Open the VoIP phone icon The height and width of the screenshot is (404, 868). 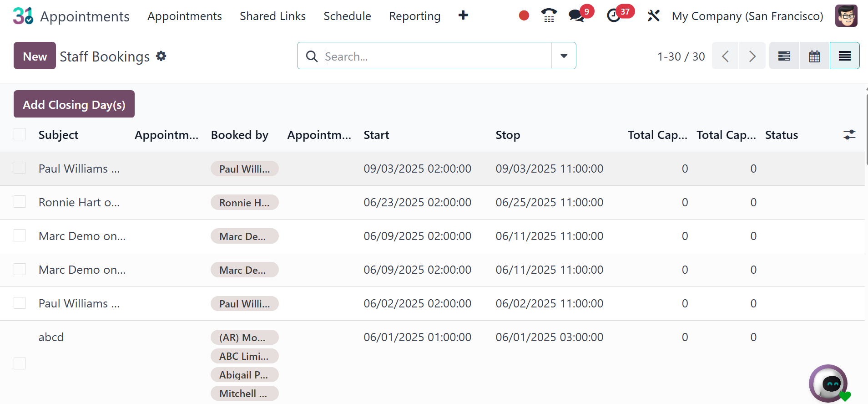[549, 16]
